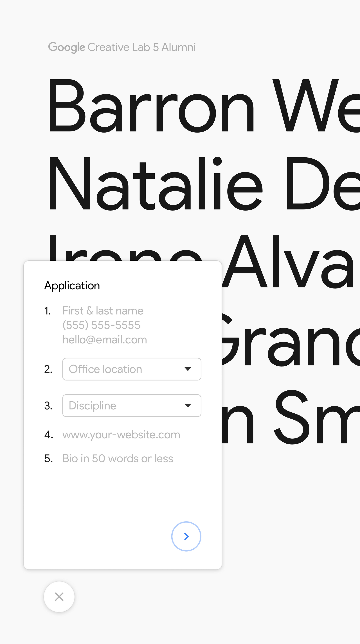Click the Bio in 50 words field
The image size is (360, 644).
[x=118, y=458]
